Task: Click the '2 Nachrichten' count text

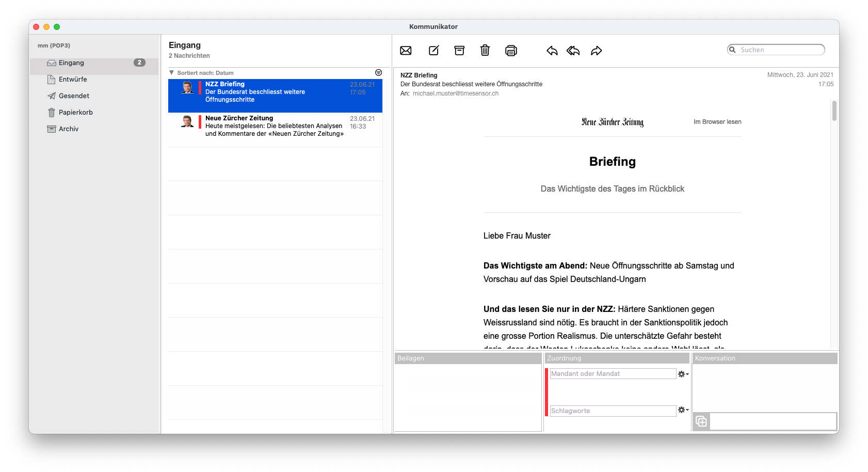Action: [189, 56]
